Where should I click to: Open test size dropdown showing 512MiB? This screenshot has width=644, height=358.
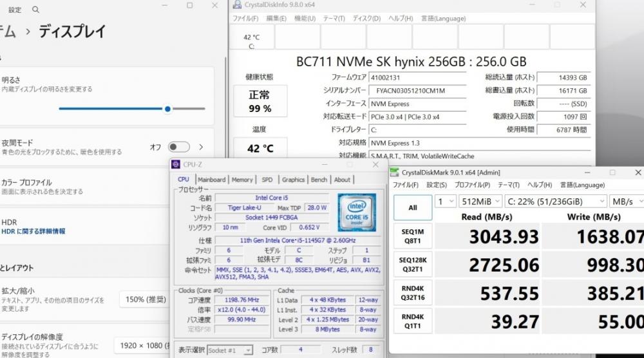480,202
